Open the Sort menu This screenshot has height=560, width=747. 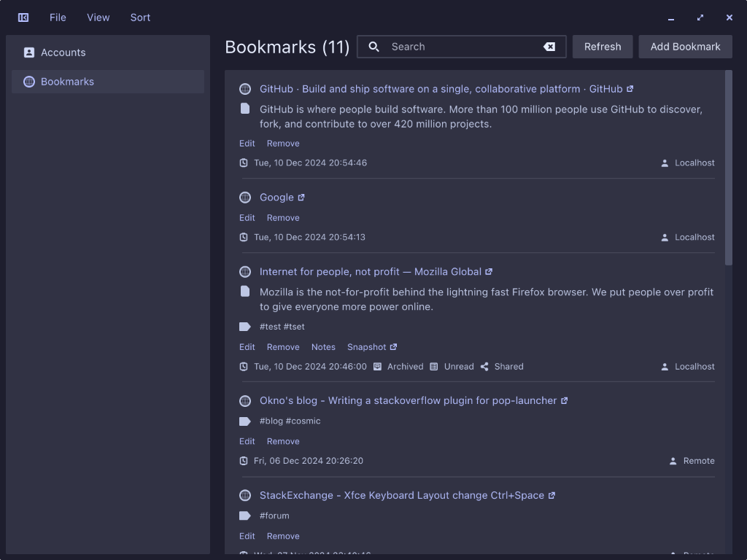[x=140, y=17]
